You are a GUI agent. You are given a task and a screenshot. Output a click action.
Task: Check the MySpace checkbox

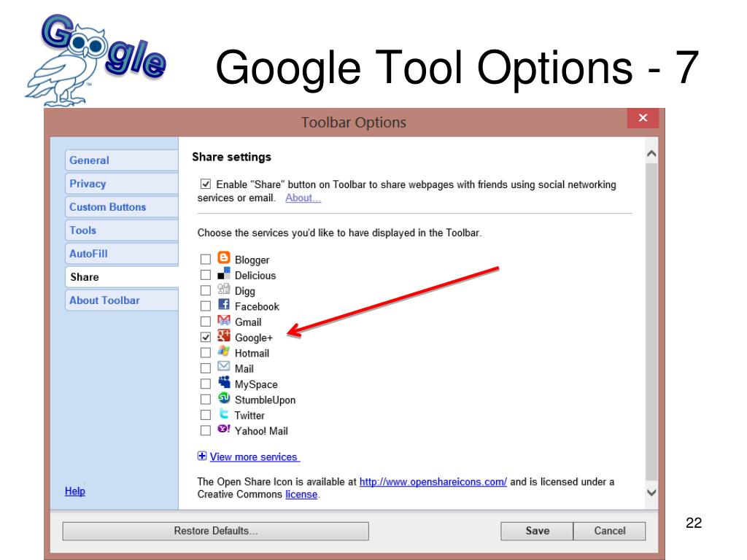(205, 384)
